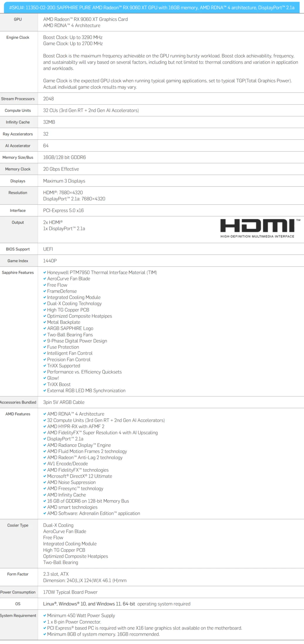Click the "AMD Noise Suppression" feature
The height and width of the screenshot is (644, 304).
71,482
